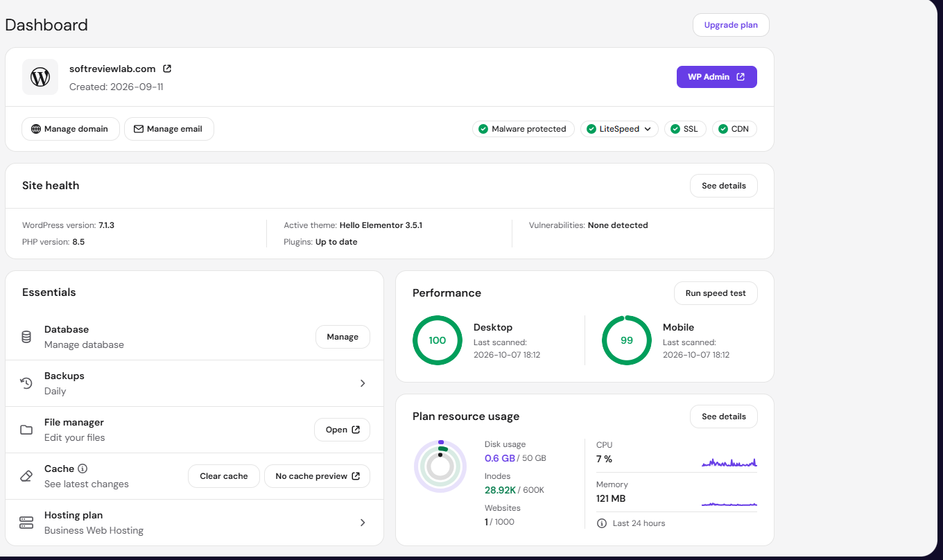Open the No cache preview
Screen dimensions: 943x560
pyautogui.click(x=318, y=476)
